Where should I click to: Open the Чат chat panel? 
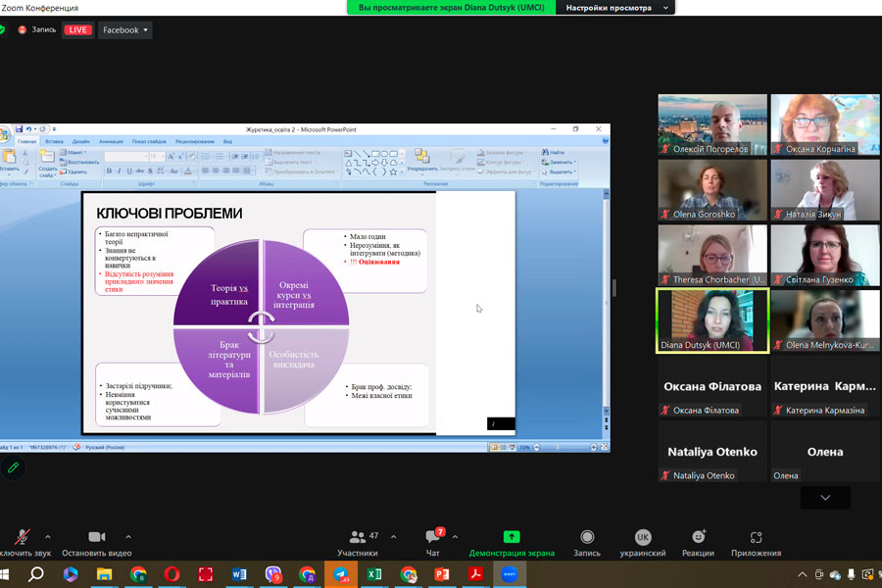click(x=432, y=537)
